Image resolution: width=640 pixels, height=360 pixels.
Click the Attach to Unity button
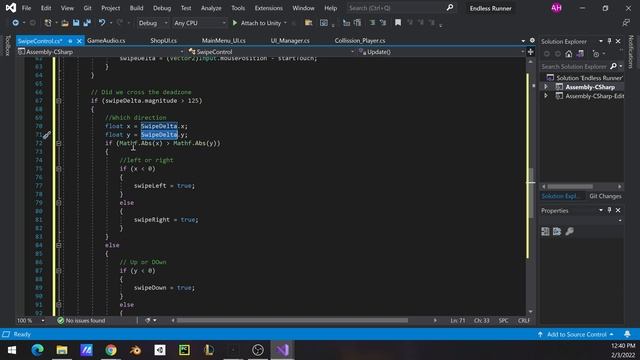pyautogui.click(x=257, y=23)
